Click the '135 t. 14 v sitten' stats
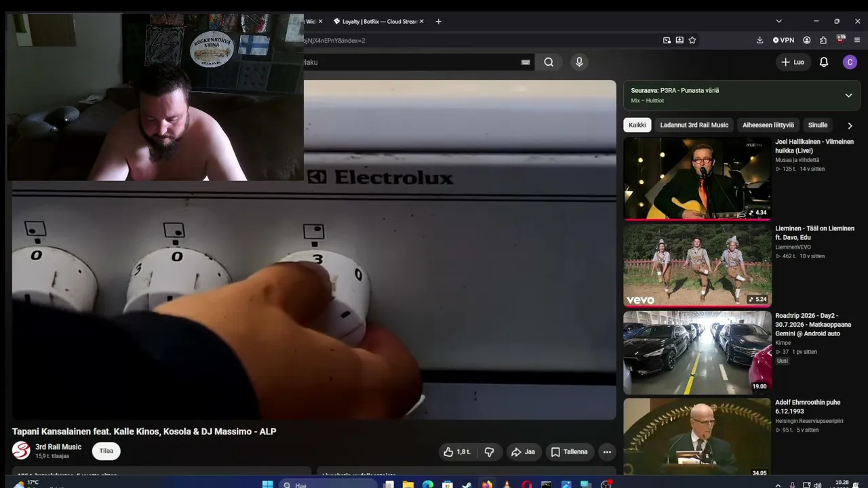The width and height of the screenshot is (868, 488). pos(800,169)
